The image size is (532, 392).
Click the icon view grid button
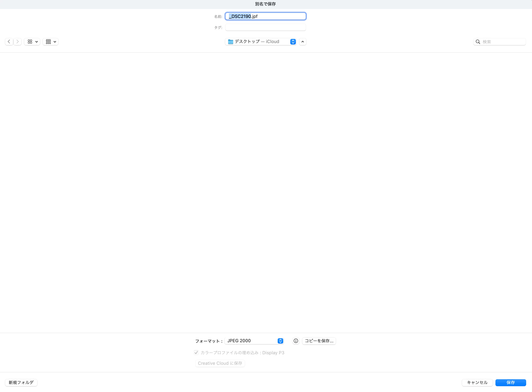tap(30, 42)
